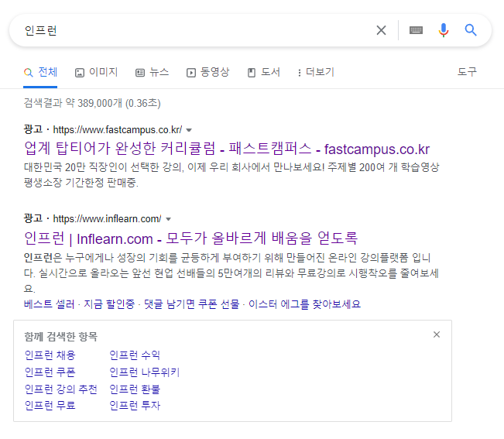Search related term 인프런 나무위키

(144, 372)
